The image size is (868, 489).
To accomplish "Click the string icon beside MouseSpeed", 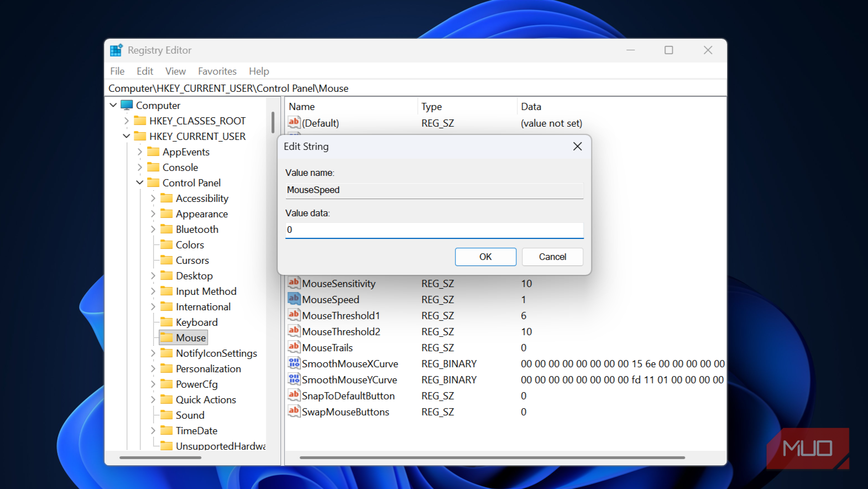I will (294, 299).
